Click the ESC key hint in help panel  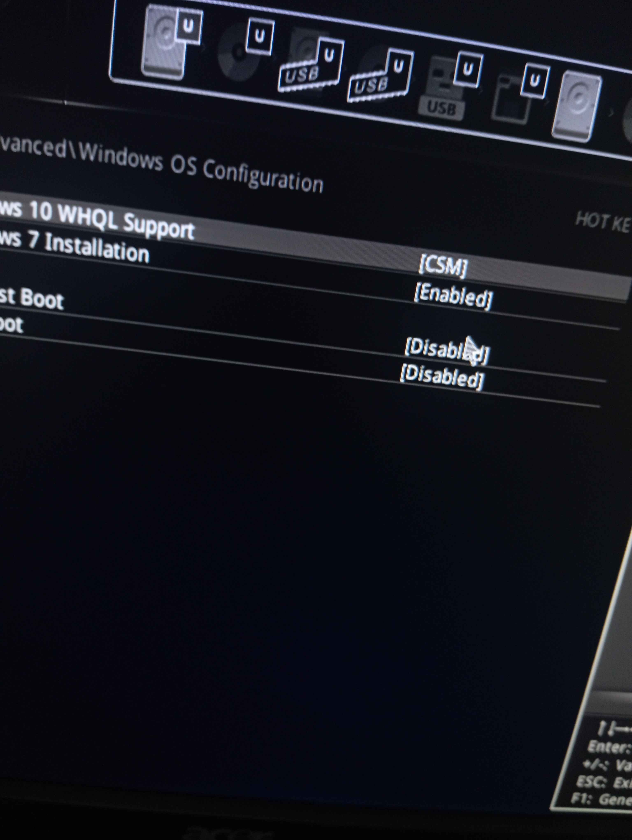604,782
